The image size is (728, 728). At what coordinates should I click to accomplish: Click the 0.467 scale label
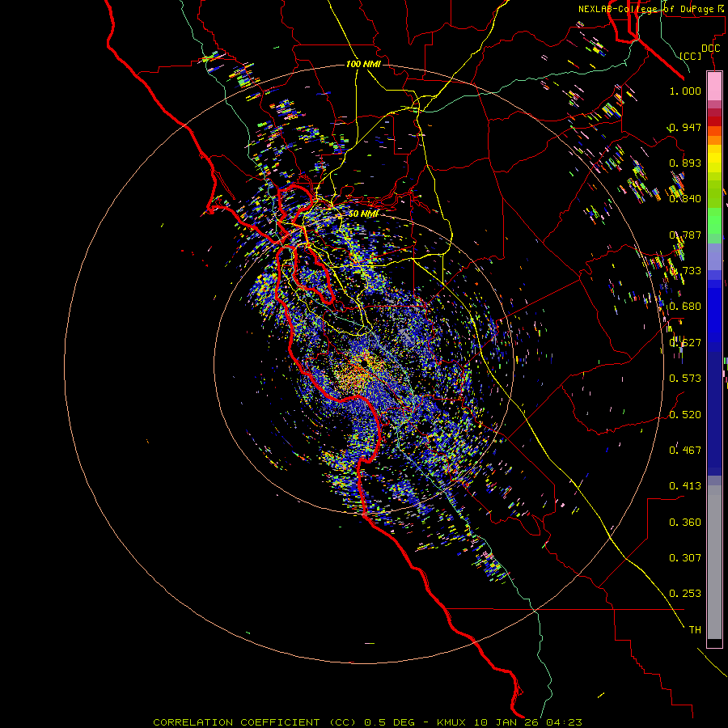point(685,450)
